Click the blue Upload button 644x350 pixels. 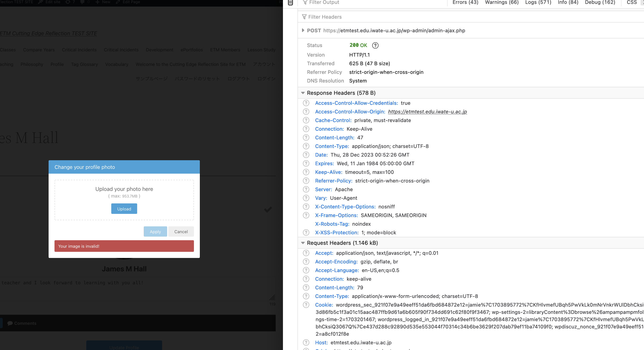(124, 209)
